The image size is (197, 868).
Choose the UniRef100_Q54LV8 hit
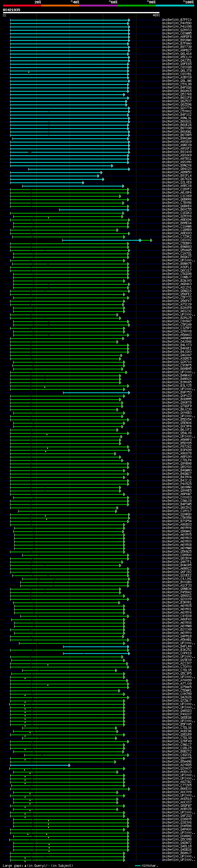177,433
